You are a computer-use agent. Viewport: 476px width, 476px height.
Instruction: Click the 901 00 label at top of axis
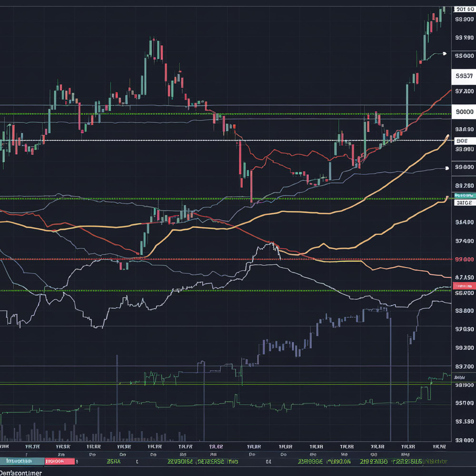[465, 10]
